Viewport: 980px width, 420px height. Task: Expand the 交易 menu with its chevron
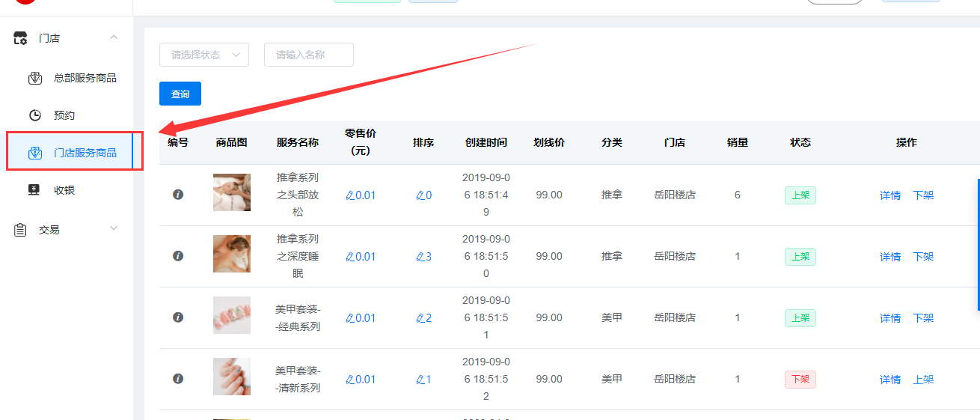[114, 229]
